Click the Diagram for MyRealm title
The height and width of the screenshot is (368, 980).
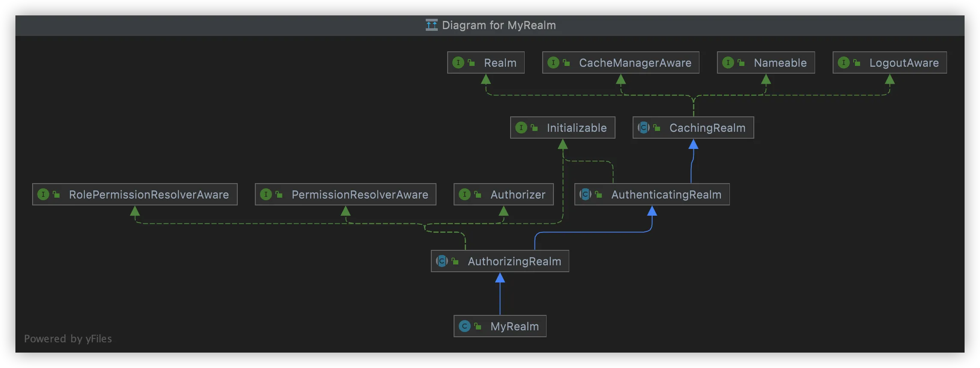tap(499, 25)
